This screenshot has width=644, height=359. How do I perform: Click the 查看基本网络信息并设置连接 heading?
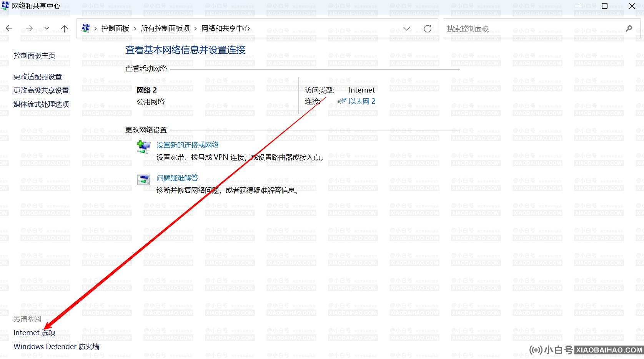pyautogui.click(x=185, y=50)
